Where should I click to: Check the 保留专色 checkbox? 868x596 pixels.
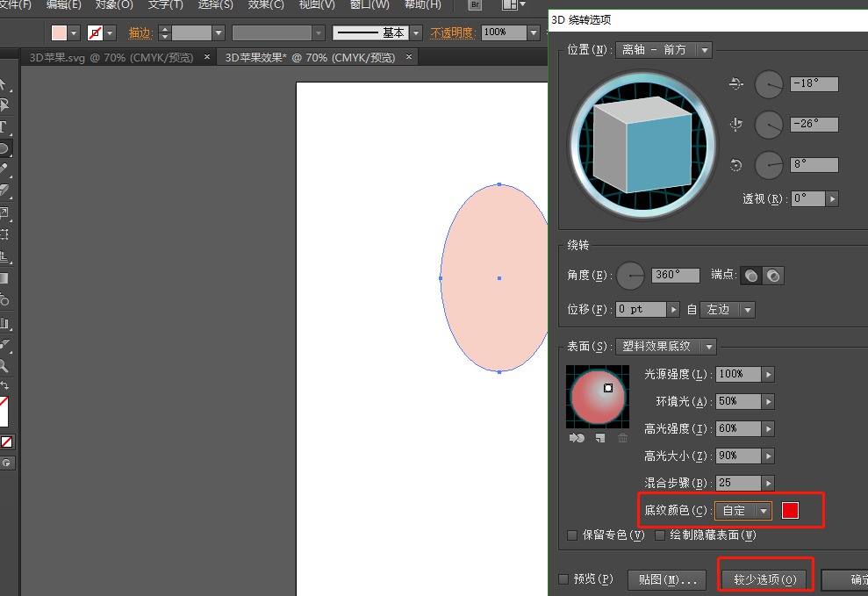coord(571,535)
